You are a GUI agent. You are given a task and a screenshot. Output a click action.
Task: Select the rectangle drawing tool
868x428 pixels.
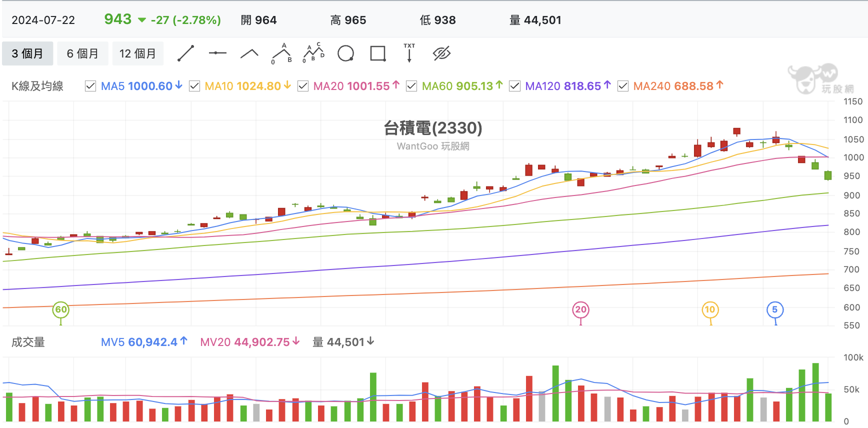pos(377,53)
